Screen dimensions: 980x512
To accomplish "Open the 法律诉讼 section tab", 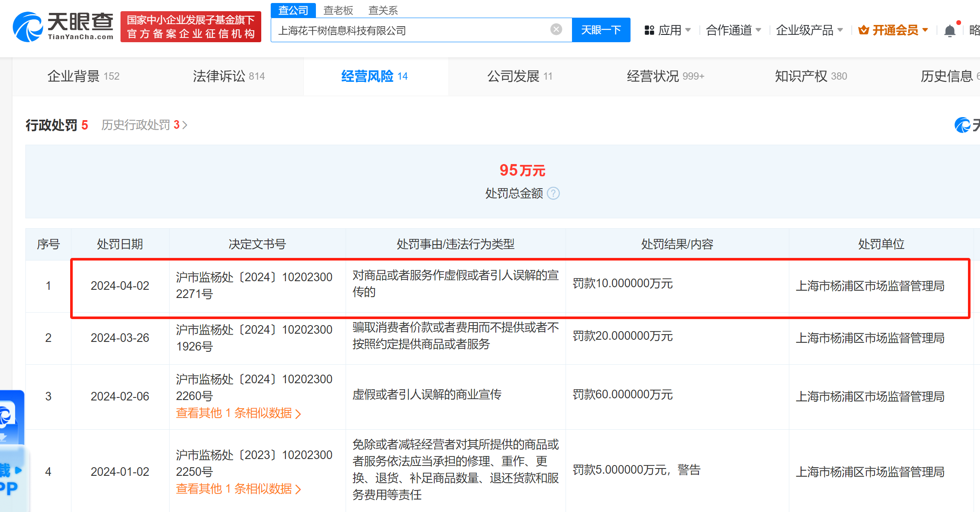I will [x=229, y=76].
